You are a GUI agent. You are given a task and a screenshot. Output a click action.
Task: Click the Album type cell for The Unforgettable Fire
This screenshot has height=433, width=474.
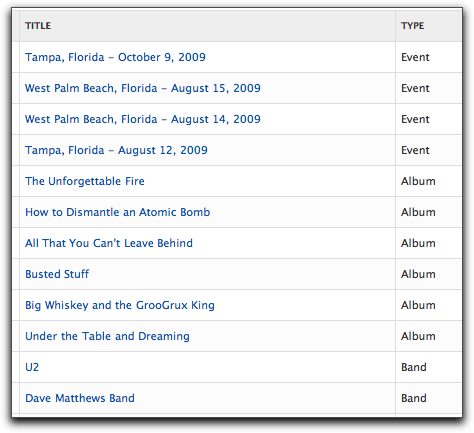[418, 181]
